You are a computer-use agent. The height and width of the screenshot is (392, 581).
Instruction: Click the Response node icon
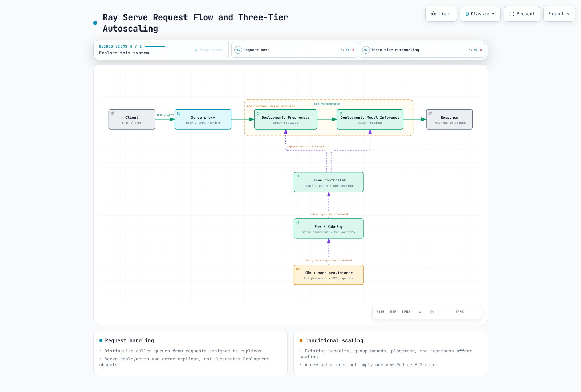[430, 113]
